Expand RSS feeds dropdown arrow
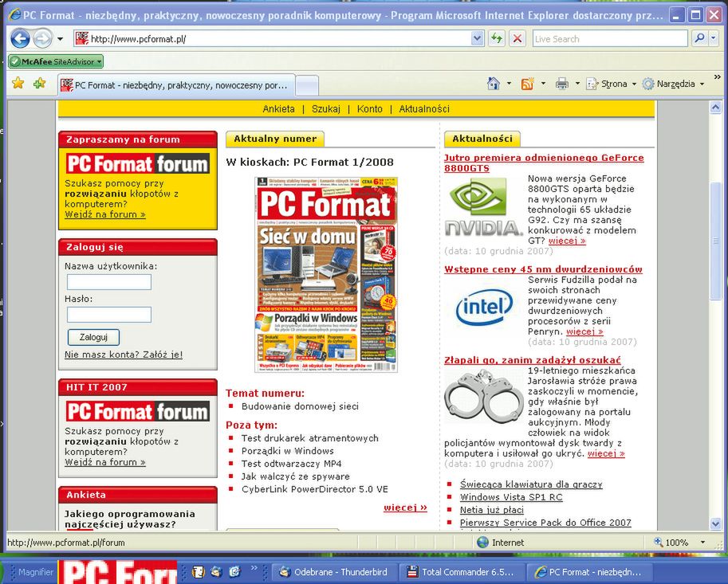 point(543,84)
